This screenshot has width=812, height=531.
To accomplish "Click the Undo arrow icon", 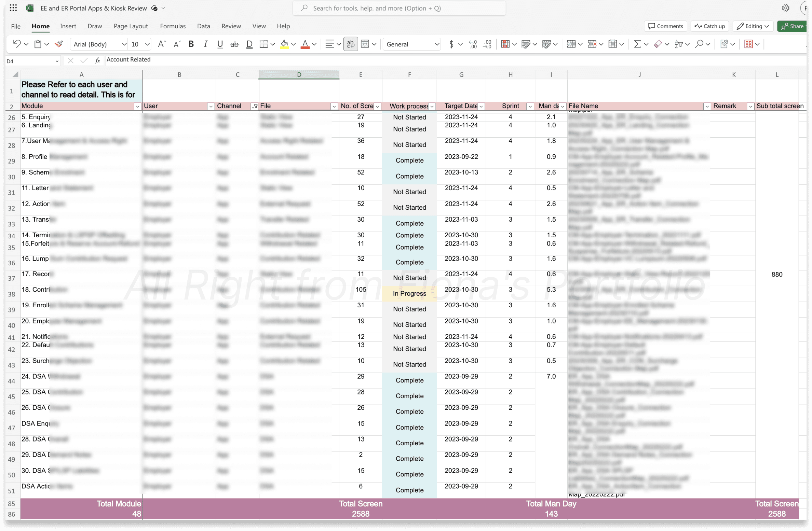I will pyautogui.click(x=16, y=44).
